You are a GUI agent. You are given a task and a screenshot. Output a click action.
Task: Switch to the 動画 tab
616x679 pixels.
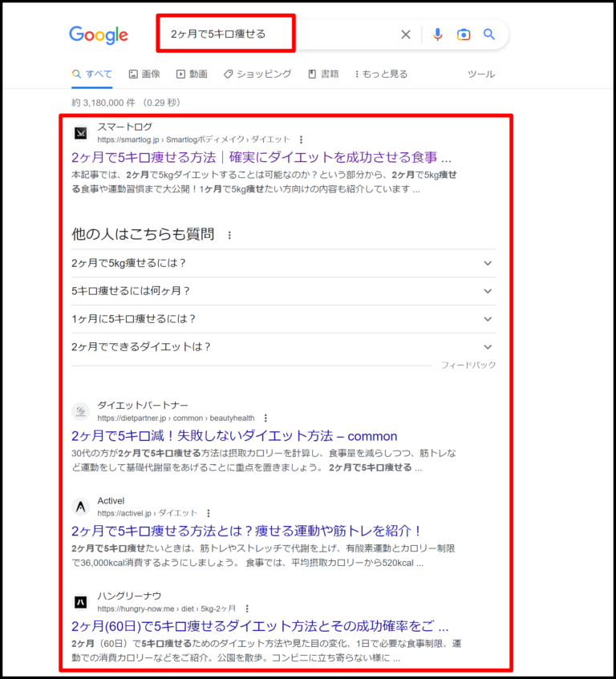[192, 74]
